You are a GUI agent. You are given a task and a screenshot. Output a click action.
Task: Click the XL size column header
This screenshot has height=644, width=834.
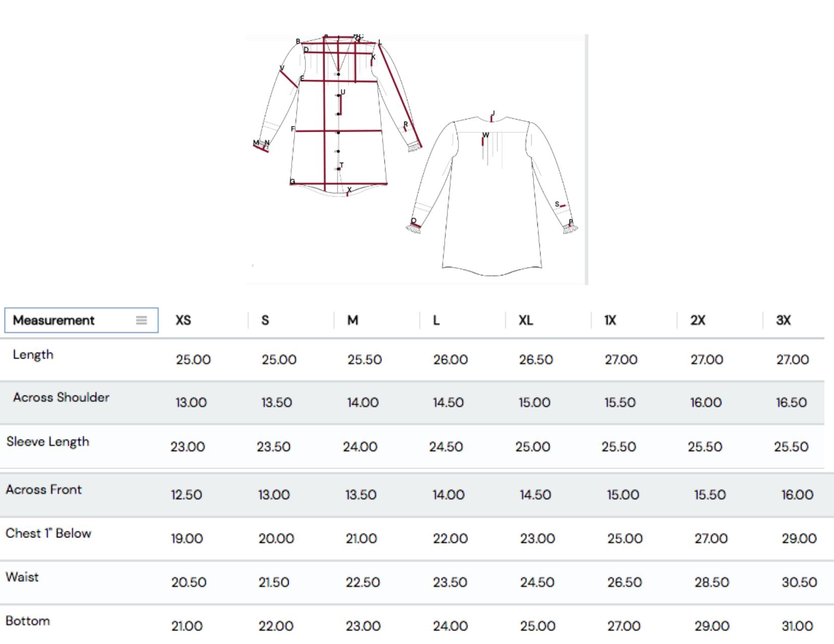click(x=526, y=320)
